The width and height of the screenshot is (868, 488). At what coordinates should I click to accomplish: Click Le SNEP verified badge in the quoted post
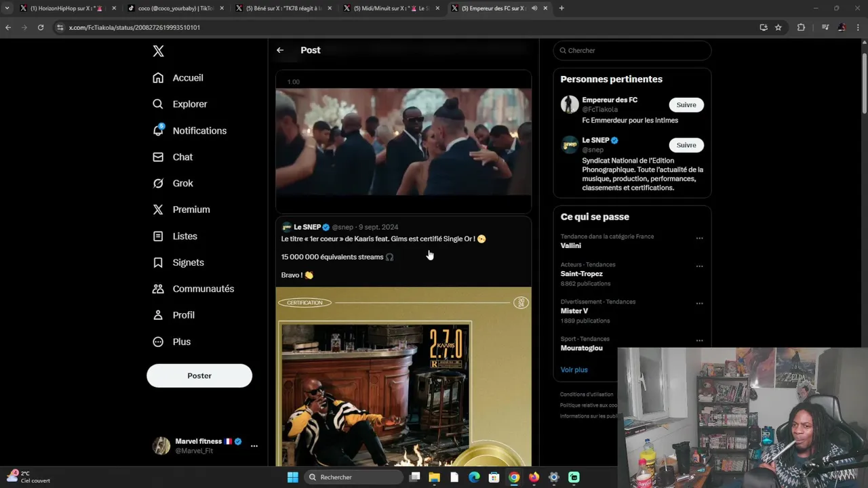click(x=326, y=227)
